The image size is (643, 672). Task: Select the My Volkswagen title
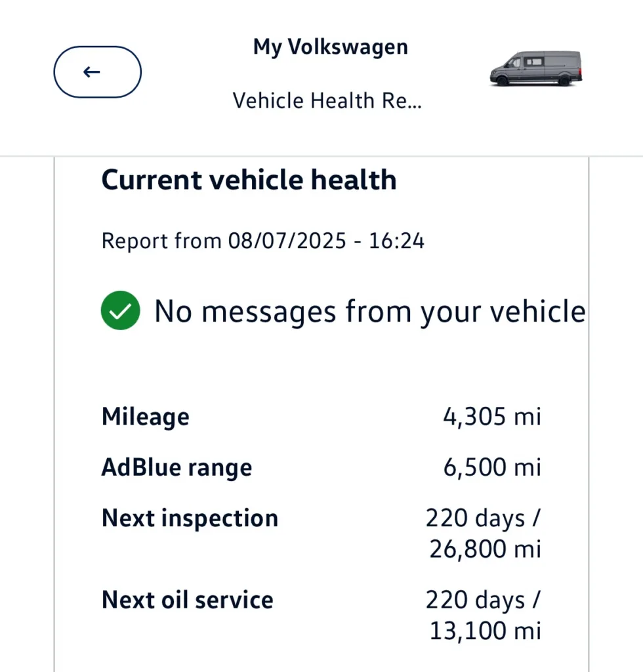[x=330, y=47]
